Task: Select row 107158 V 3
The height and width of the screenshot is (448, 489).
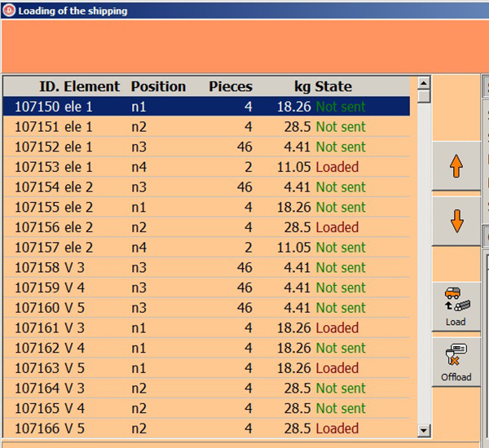Action: click(x=206, y=267)
